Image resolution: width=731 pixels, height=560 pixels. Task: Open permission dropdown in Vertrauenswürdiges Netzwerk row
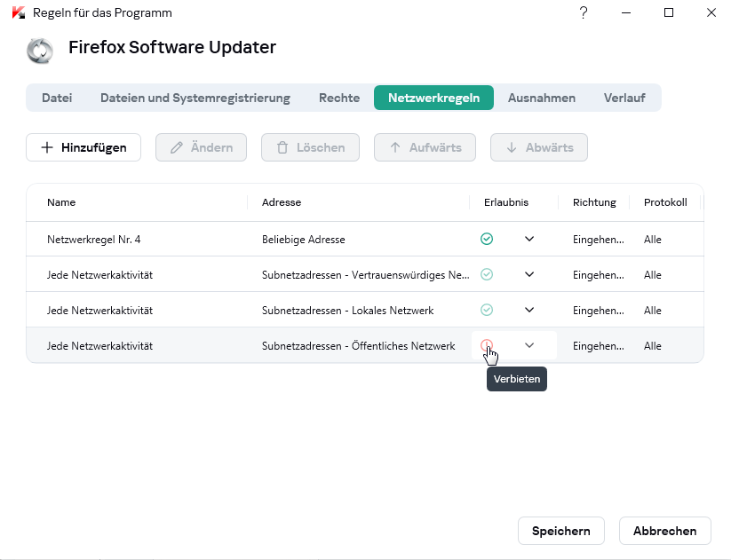[529, 274]
